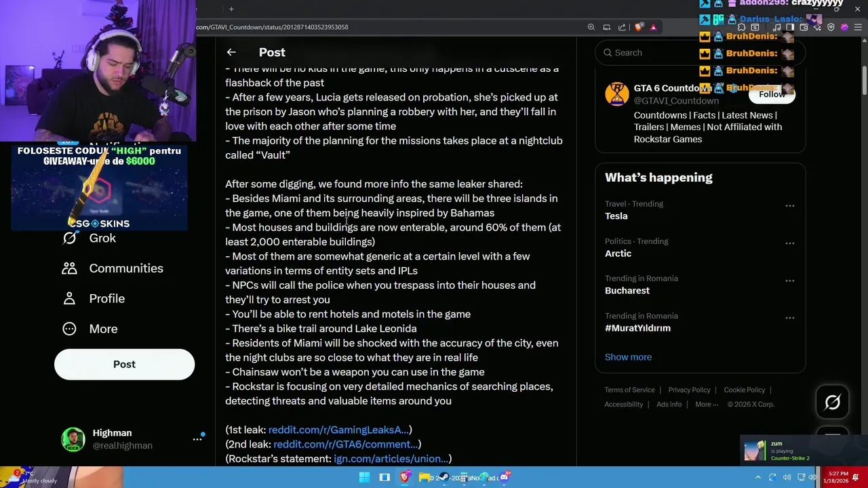The width and height of the screenshot is (868, 488).
Task: Open options menu for Arctic trend
Action: (x=790, y=243)
